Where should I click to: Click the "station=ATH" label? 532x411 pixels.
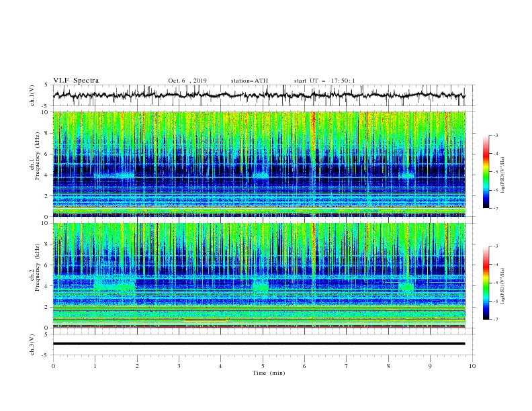[249, 81]
